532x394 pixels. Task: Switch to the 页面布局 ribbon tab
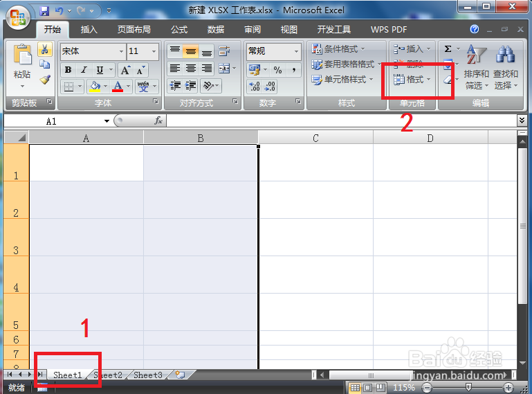coord(134,30)
